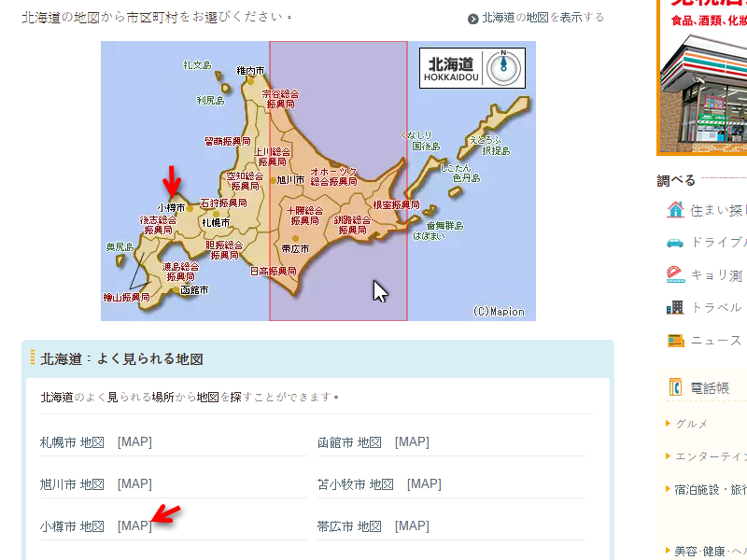Click the ニュース text link
Viewport: 747px width, 560px height.
pyautogui.click(x=716, y=341)
